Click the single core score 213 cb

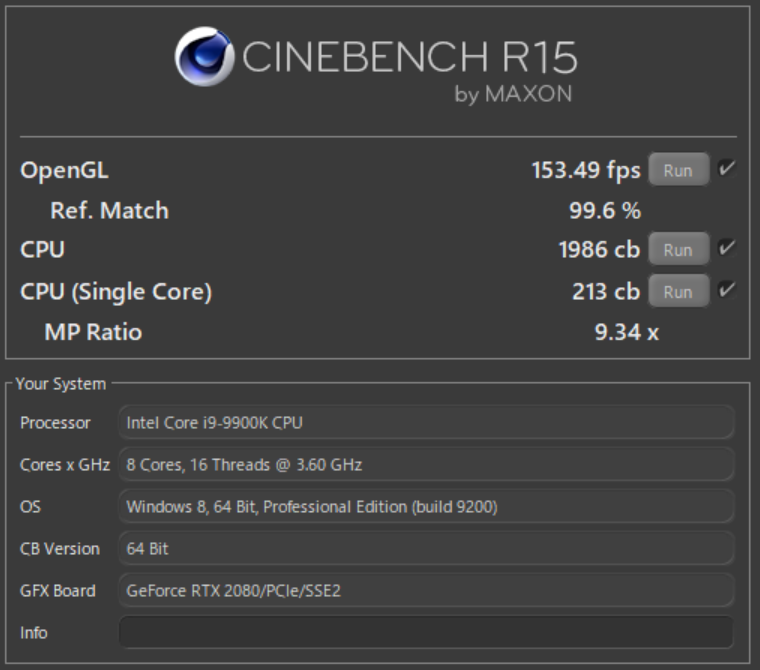point(606,292)
